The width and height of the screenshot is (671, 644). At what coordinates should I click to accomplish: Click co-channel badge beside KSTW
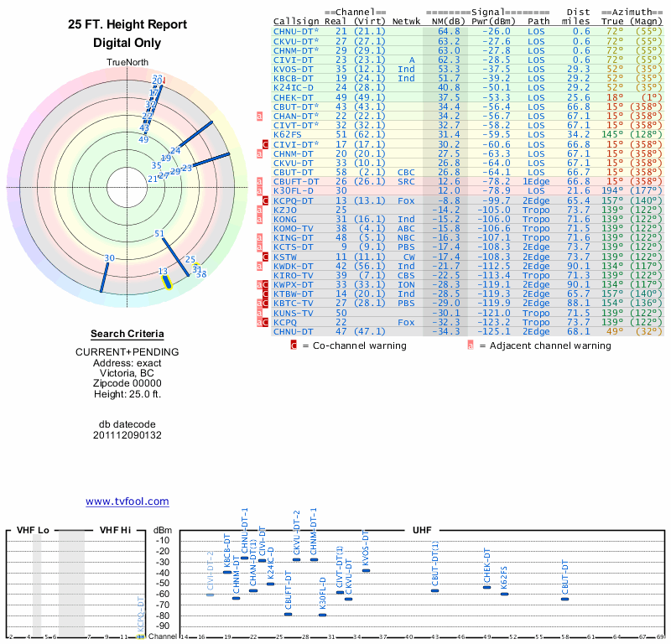tap(265, 257)
